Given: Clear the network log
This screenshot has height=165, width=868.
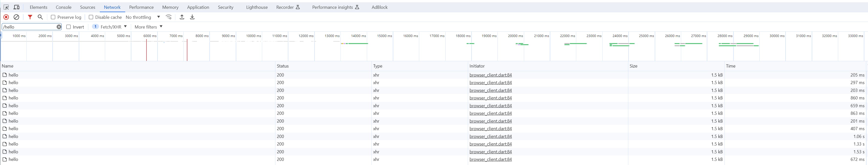Looking at the screenshot, I should coord(16,17).
